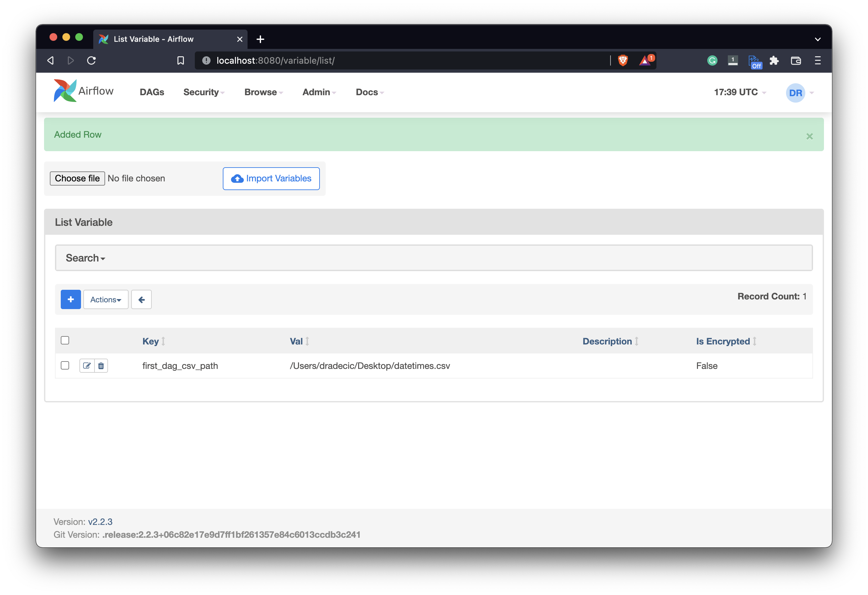Reload the page with refresh icon
This screenshot has height=595, width=868.
tap(92, 60)
